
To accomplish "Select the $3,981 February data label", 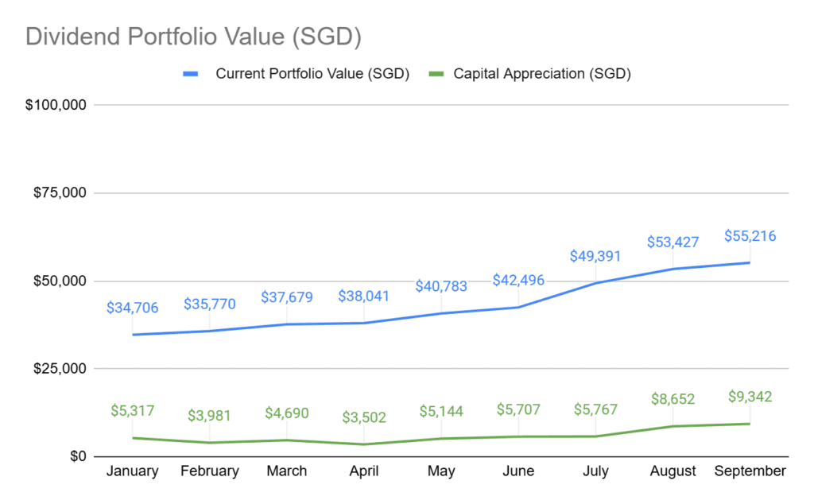I will (210, 415).
